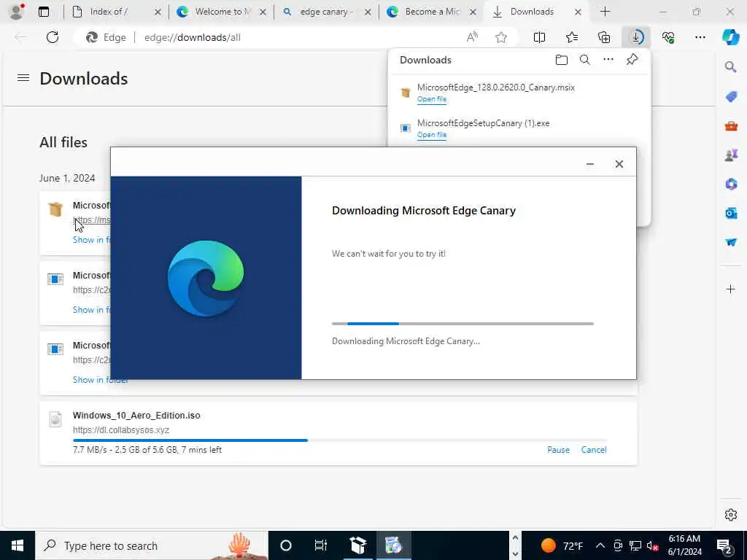This screenshot has height=560, width=747.
Task: Click the taskbar search box
Action: 152,545
